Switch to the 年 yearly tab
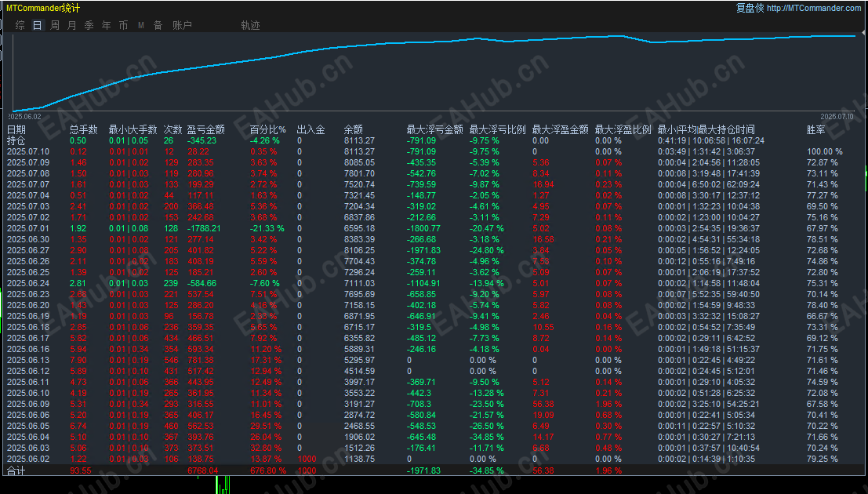868x494 pixels. [x=107, y=25]
